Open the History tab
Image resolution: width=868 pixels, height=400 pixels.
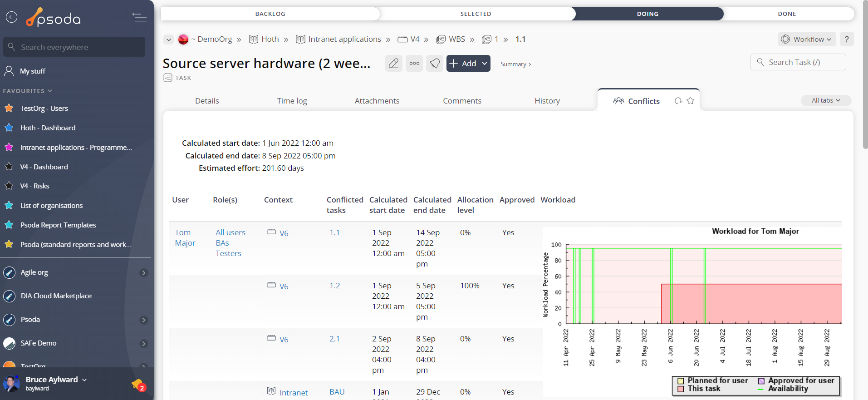(547, 101)
